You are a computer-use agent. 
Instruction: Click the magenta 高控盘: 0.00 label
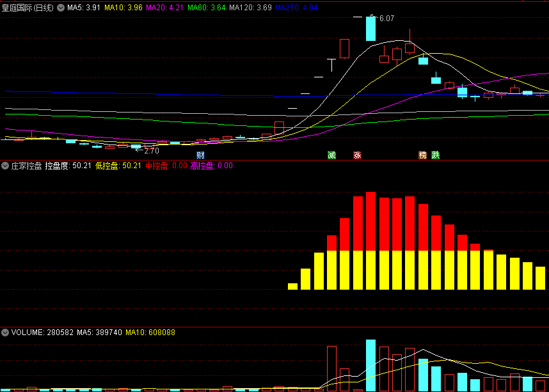pos(212,166)
